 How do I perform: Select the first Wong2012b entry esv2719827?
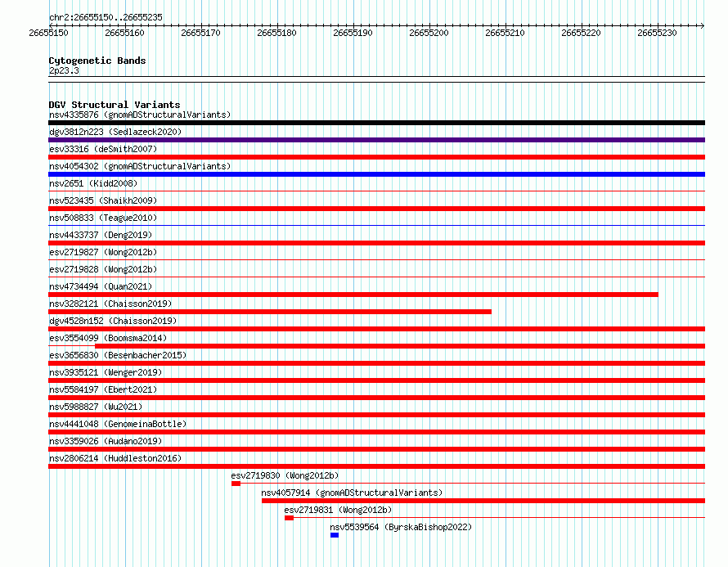coord(103,252)
